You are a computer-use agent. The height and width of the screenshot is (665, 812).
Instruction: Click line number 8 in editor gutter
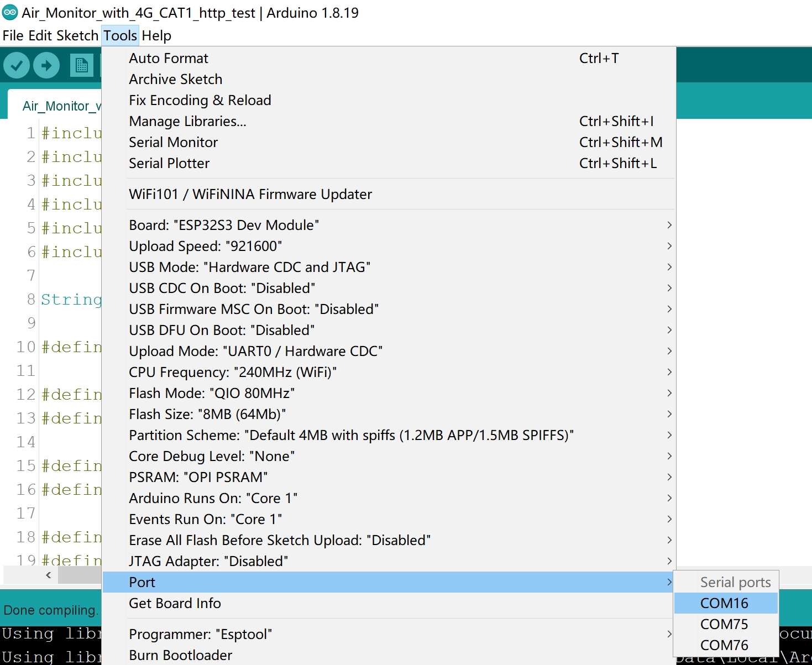point(31,299)
